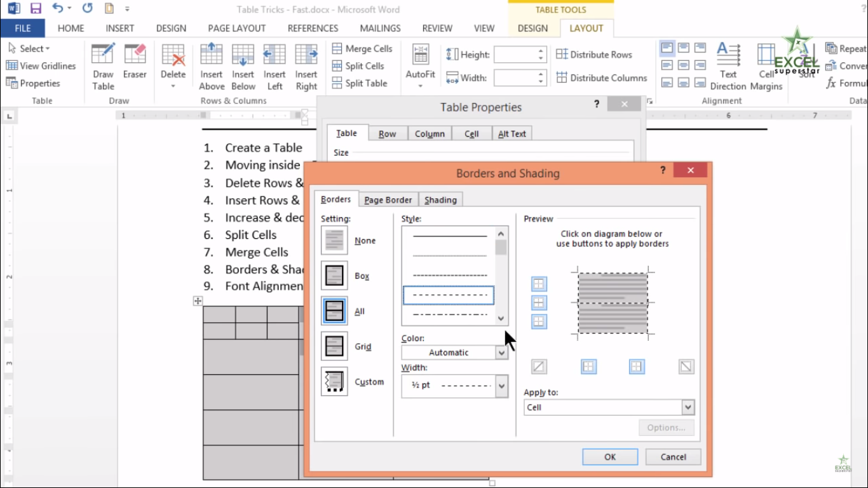868x488 pixels.
Task: Toggle left border button in Preview
Action: [588, 366]
